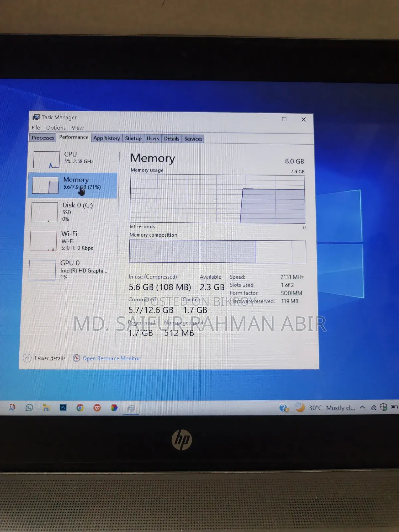Click the Disk 0 mini graph thumbnail
Viewport: 399px width, 532px height.
point(44,212)
